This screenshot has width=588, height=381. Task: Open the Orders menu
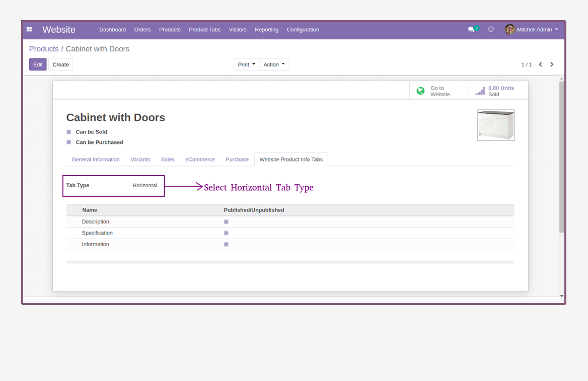(142, 30)
